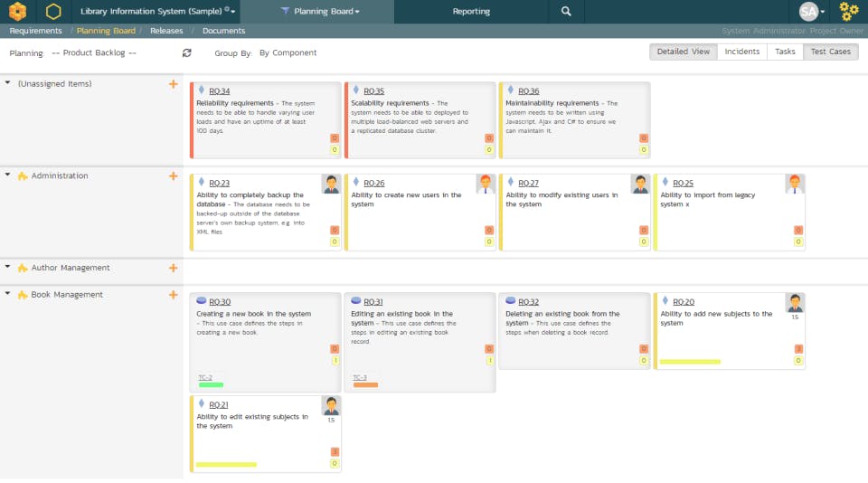Open the Product Backlog planning selector
Viewport: 868px width, 483px height.
pyautogui.click(x=94, y=52)
